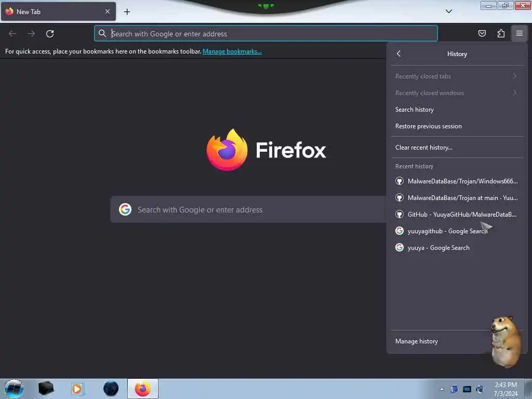This screenshot has height=399, width=532.
Task: Click the Firefox taskbar button
Action: click(143, 389)
